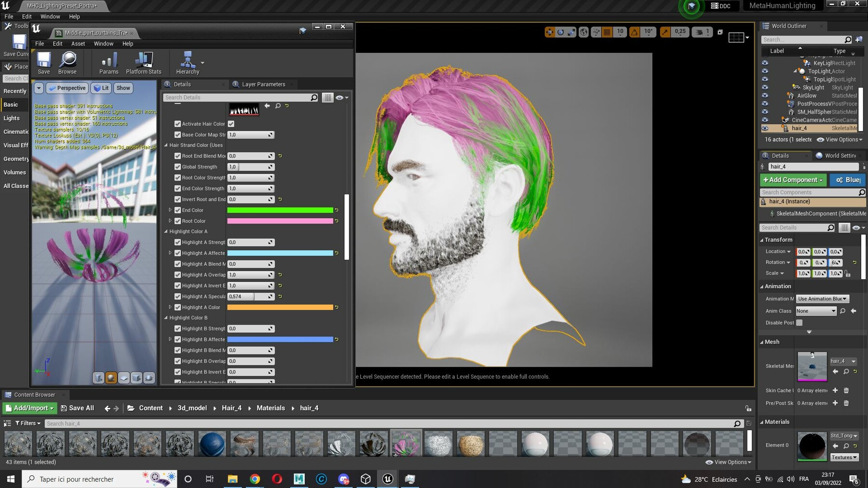Switch to the Layer Parameters tab
The image size is (868, 488).
click(x=263, y=84)
